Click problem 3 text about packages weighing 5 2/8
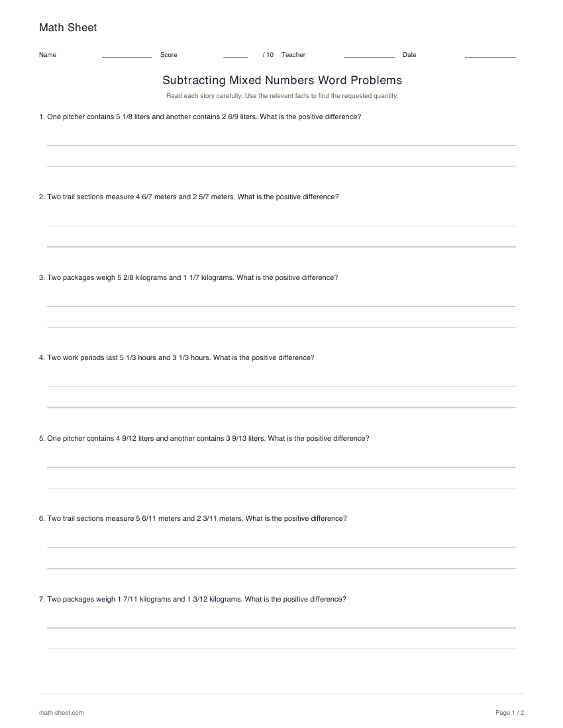The image size is (563, 728). click(x=189, y=278)
